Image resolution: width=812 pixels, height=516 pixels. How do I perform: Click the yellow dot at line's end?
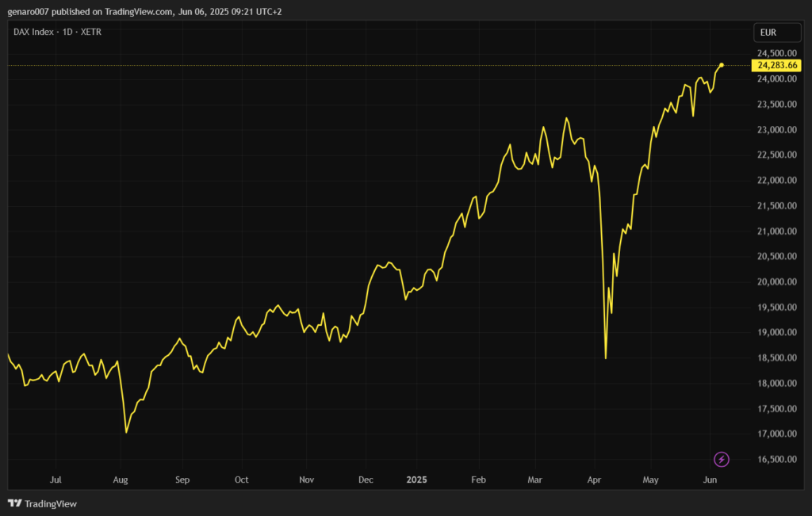click(x=722, y=64)
